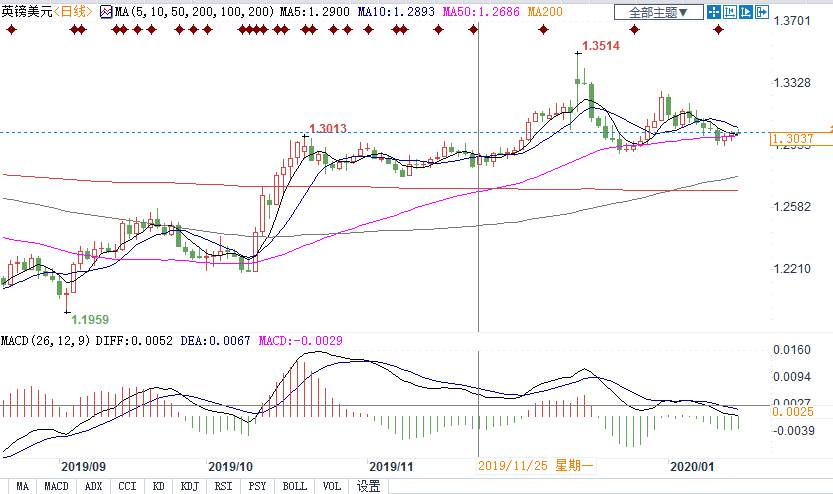Click the compress chart range icon
This screenshot has width=833, height=494.
pyautogui.click(x=730, y=12)
